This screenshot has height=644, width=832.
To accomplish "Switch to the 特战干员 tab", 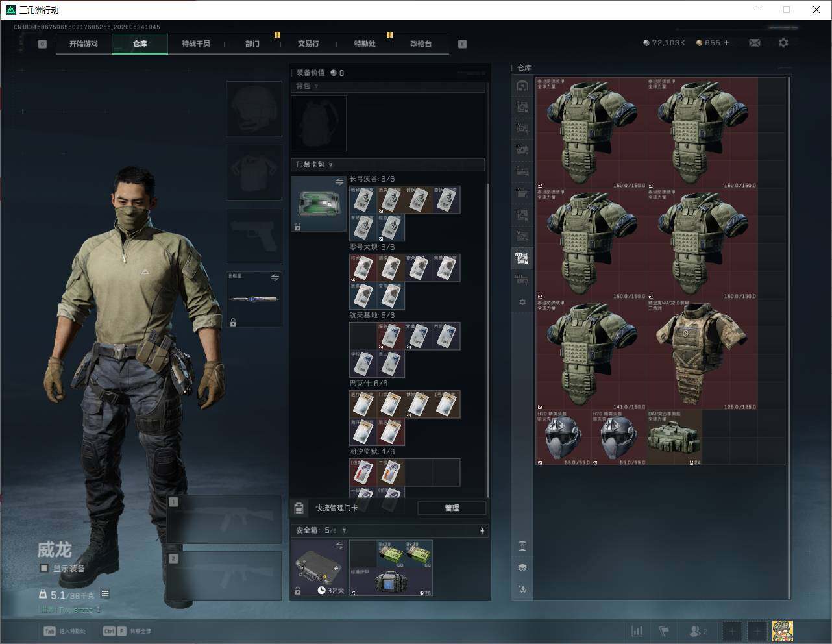I will pyautogui.click(x=196, y=43).
